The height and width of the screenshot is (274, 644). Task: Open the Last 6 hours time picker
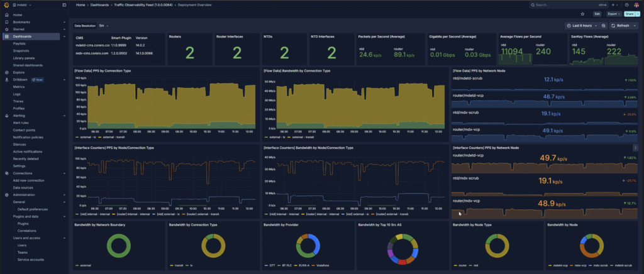(x=582, y=26)
